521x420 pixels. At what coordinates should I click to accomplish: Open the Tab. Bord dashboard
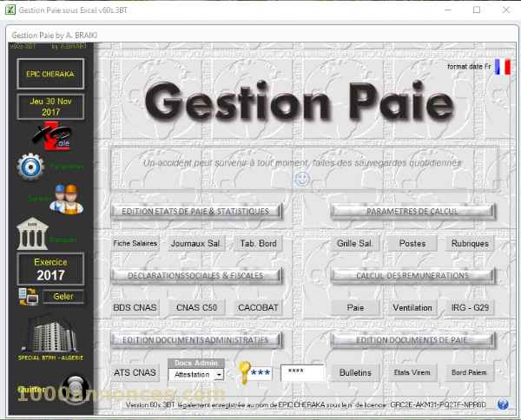pyautogui.click(x=258, y=243)
